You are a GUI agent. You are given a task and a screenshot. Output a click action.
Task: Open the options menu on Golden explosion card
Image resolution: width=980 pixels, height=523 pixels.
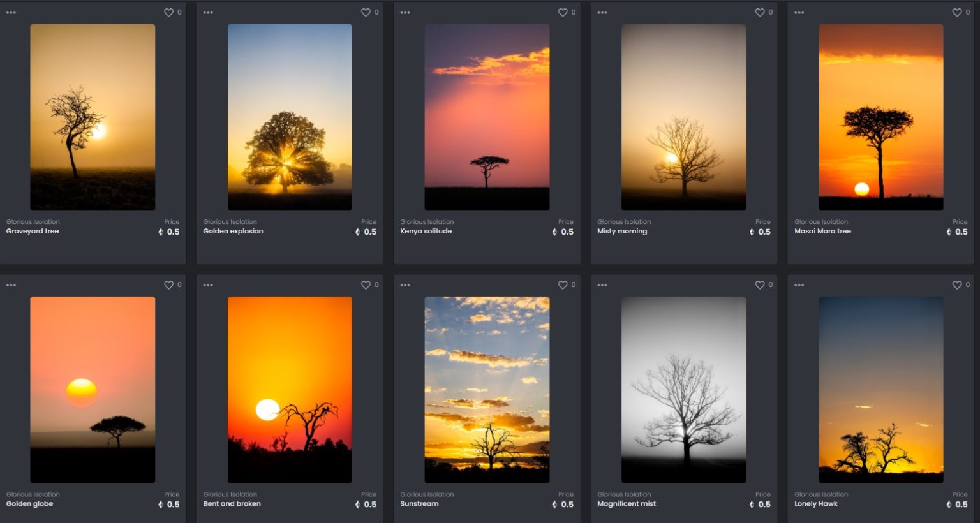(208, 11)
